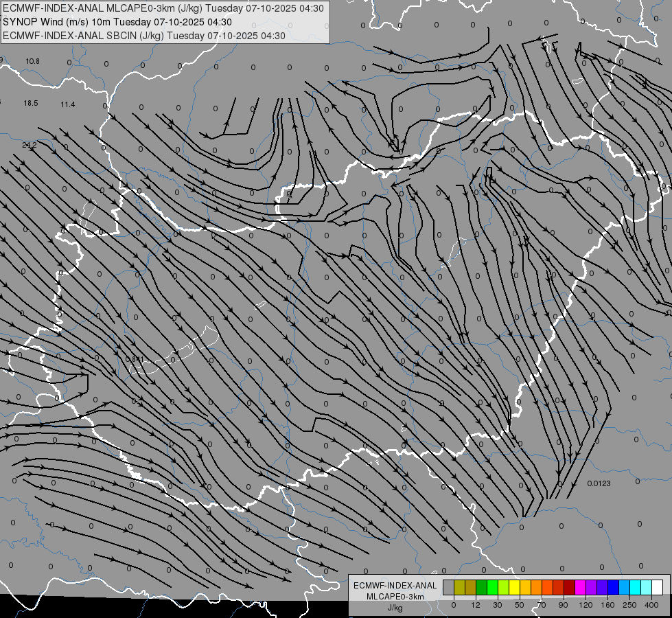672x618 pixels.
Task: Select the dark red legend swatch
Action: pos(569,587)
